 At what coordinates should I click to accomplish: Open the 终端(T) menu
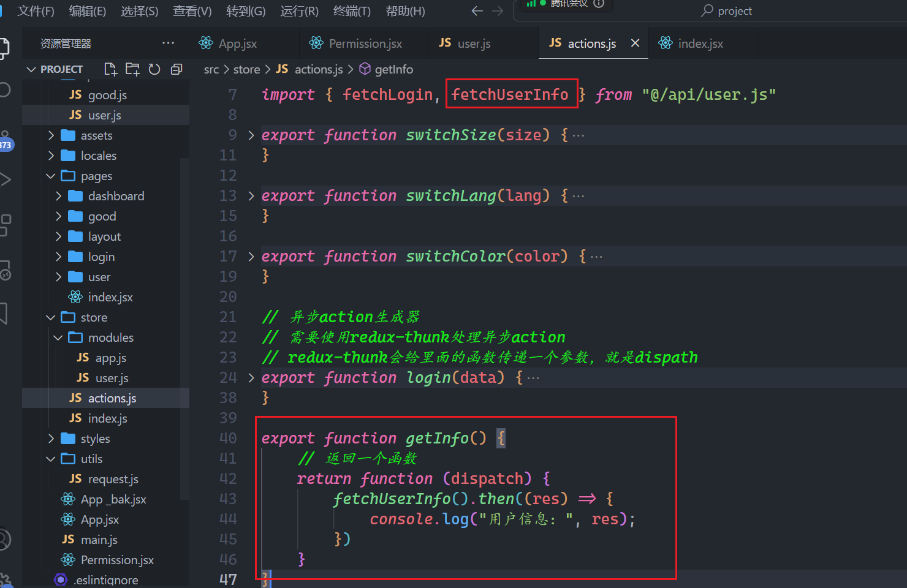click(352, 11)
